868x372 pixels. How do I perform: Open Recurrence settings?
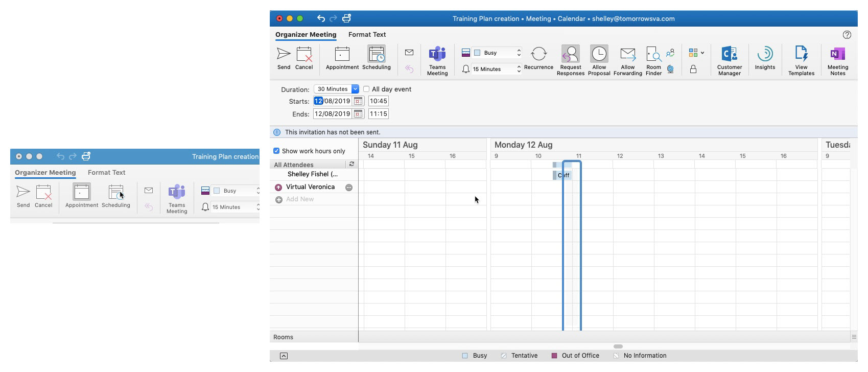(x=538, y=58)
